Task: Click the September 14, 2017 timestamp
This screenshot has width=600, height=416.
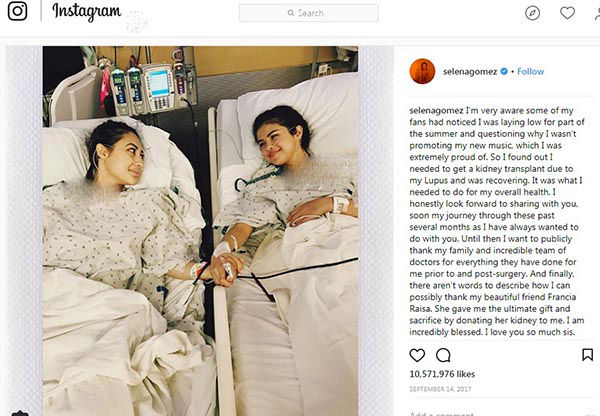Action: pos(440,389)
